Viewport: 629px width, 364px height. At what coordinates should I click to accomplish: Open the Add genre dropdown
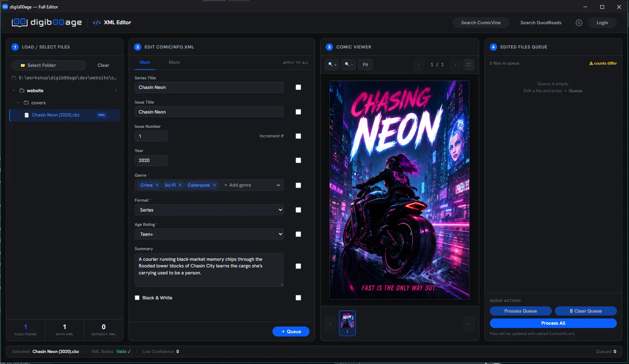252,185
